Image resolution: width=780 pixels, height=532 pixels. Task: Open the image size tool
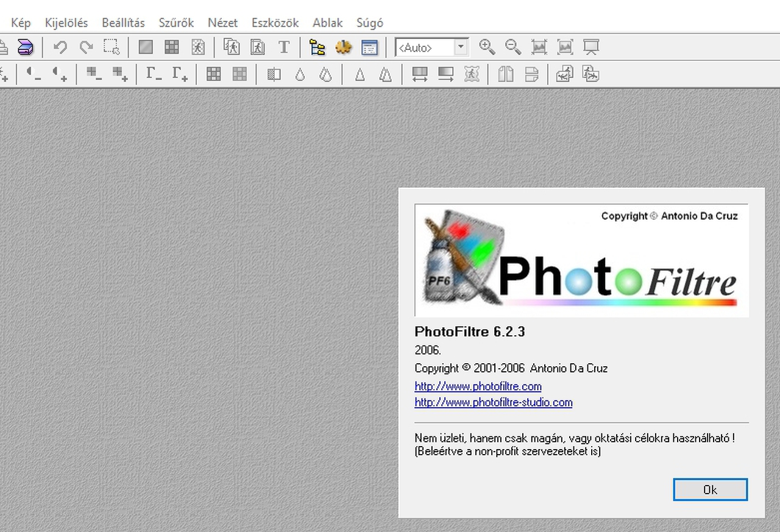coord(232,47)
